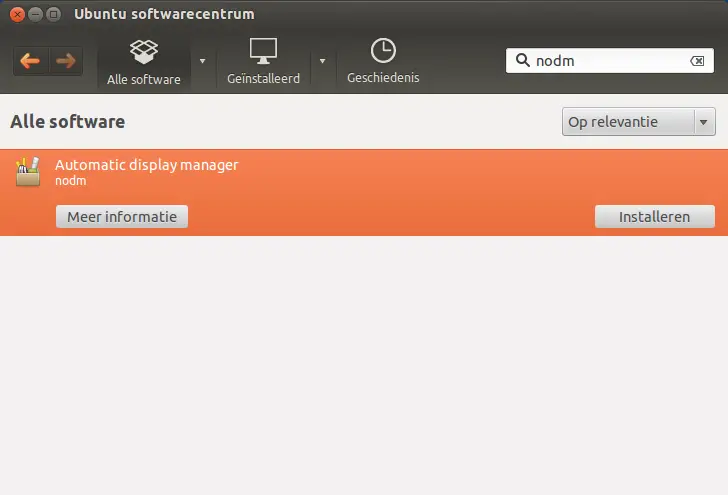
Task: Maximize the Ubuntu softwarecentrum window
Action: (54, 14)
